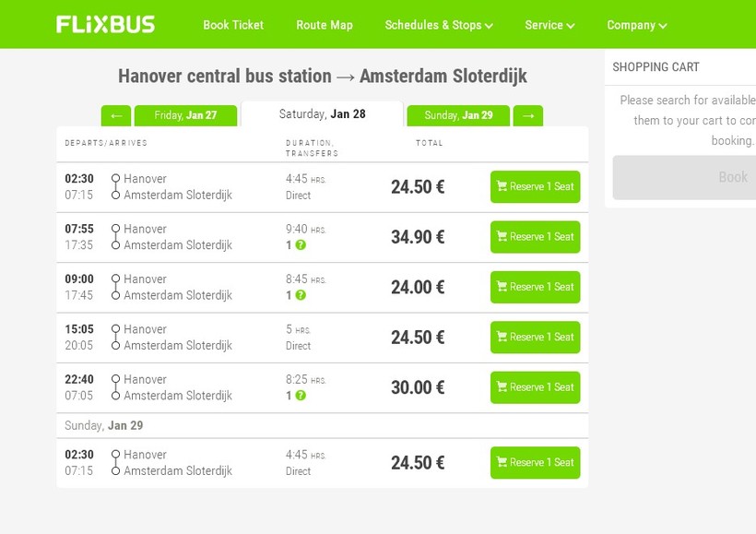
Task: Click transfer info icon for 22:40 trip
Action: (x=301, y=396)
